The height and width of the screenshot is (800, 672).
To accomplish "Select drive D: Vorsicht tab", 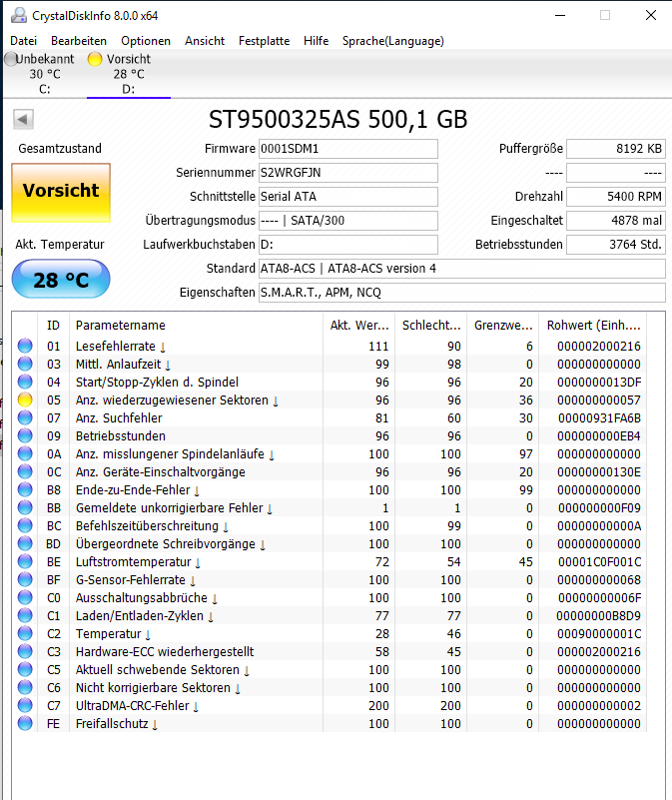I will point(129,74).
